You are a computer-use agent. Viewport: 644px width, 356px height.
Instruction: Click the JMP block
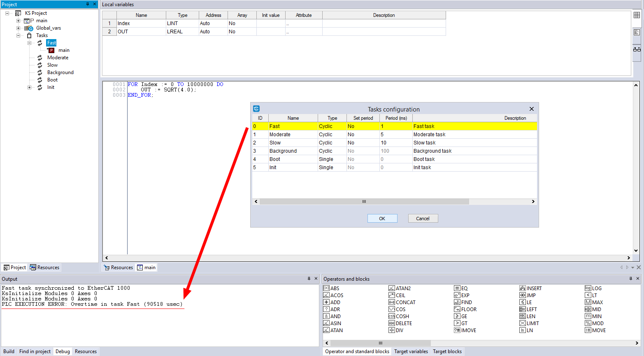coord(528,295)
